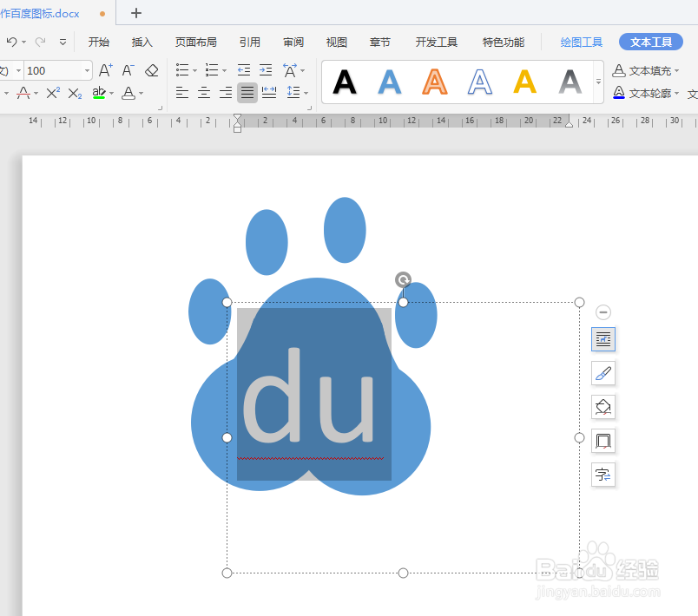
Task: Click the redo arrow icon
Action: (41, 43)
